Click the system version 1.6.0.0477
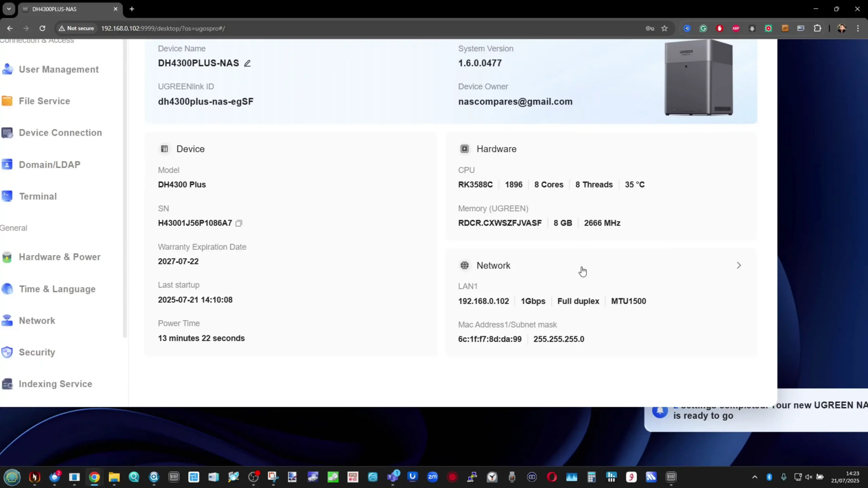 (480, 63)
